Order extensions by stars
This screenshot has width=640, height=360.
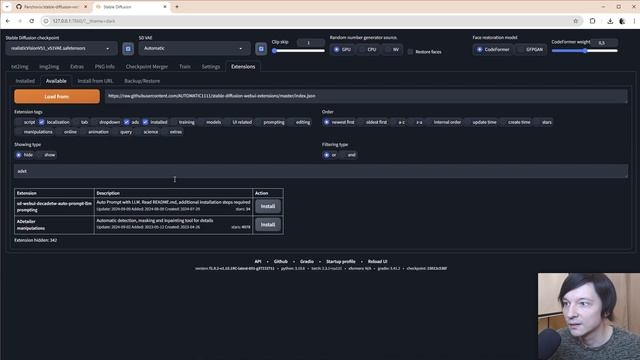click(543, 122)
